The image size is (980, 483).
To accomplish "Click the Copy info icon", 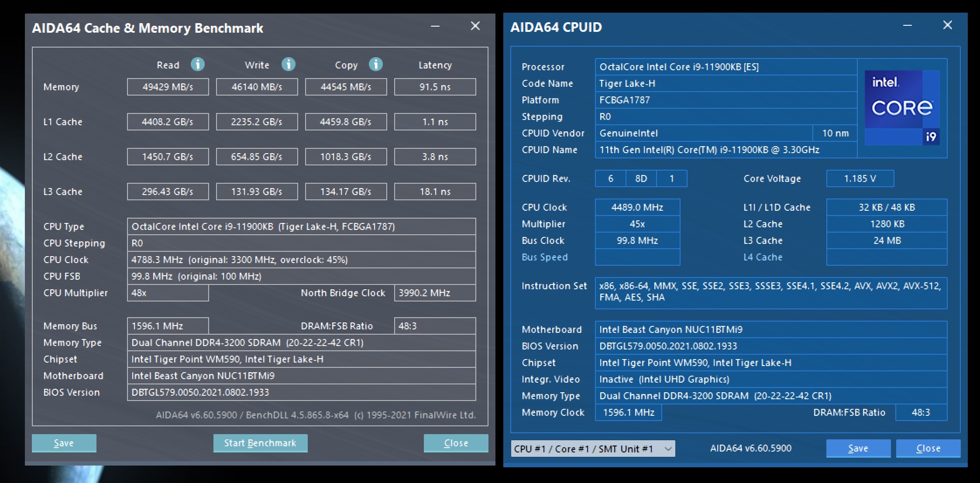I will 376,65.
